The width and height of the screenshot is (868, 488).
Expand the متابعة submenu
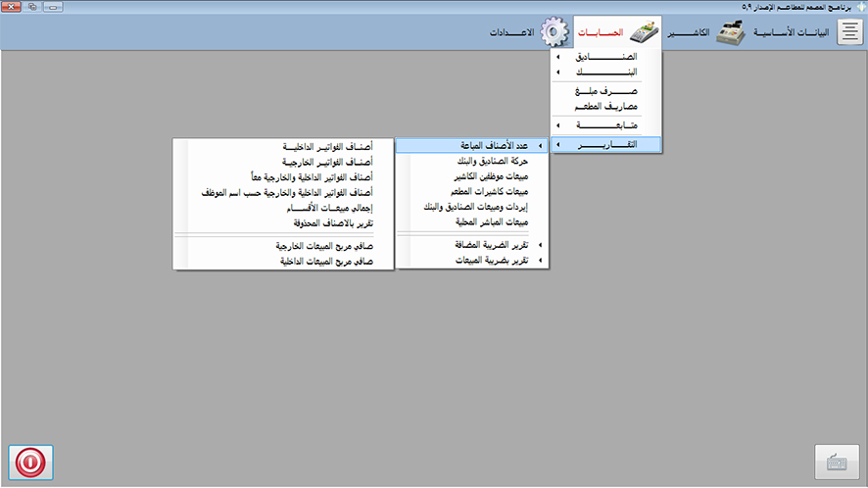click(607, 125)
